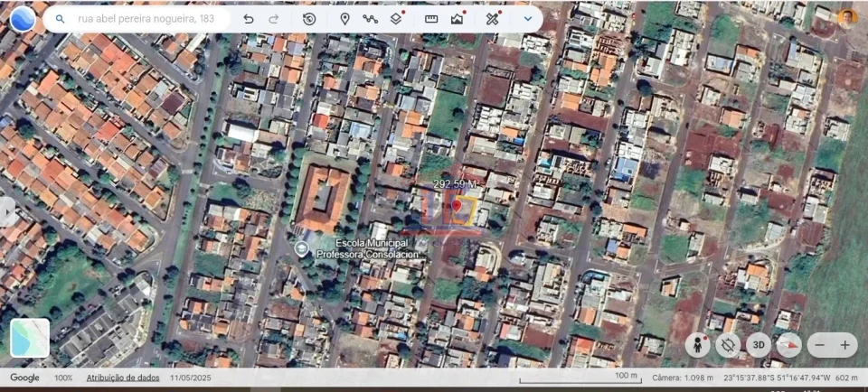868x392 pixels.
Task: Click the compass to reset north
Action: [789, 344]
